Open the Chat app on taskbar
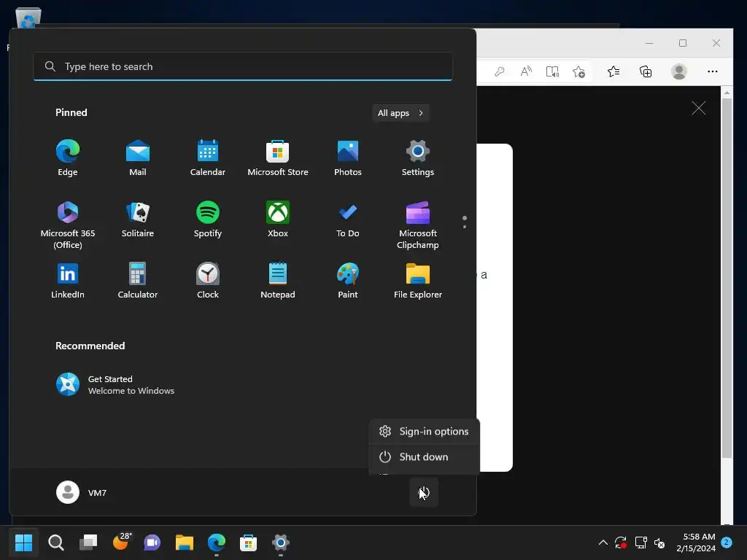Viewport: 747px width, 560px height. tap(152, 542)
